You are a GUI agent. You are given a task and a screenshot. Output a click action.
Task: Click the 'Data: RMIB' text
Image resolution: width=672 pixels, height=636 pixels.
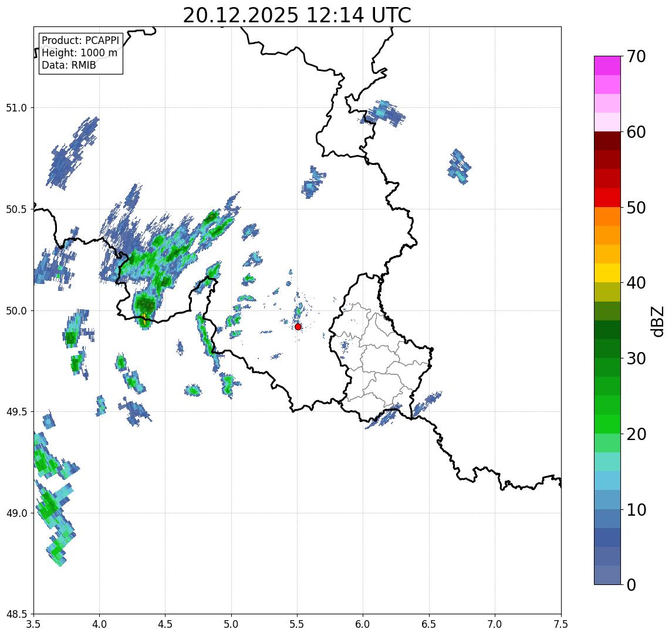pos(69,65)
